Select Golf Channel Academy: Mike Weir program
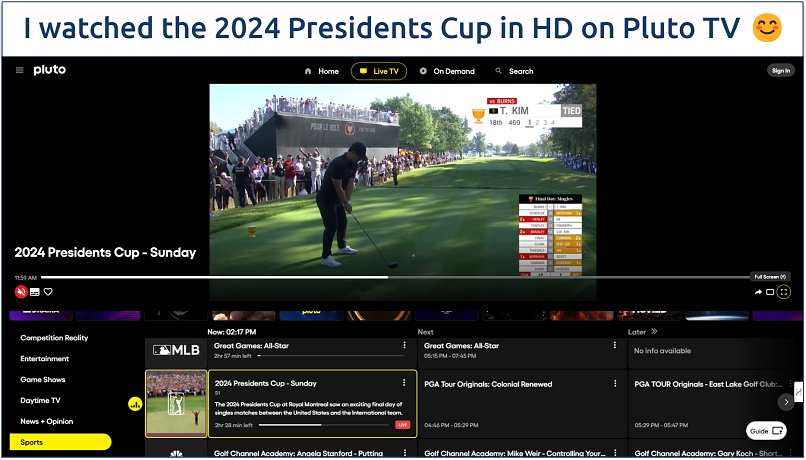Screen dimensions: 806x460 coord(522,449)
